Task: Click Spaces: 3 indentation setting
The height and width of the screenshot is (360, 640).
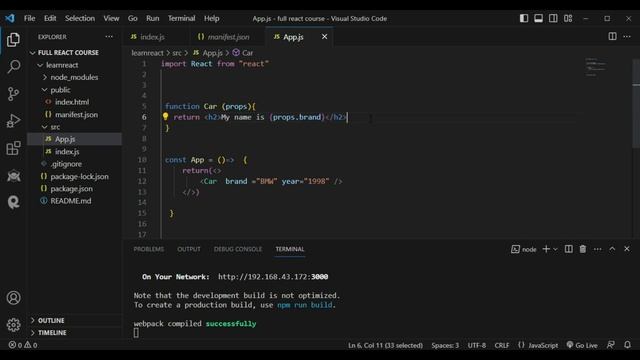Action: click(445, 345)
